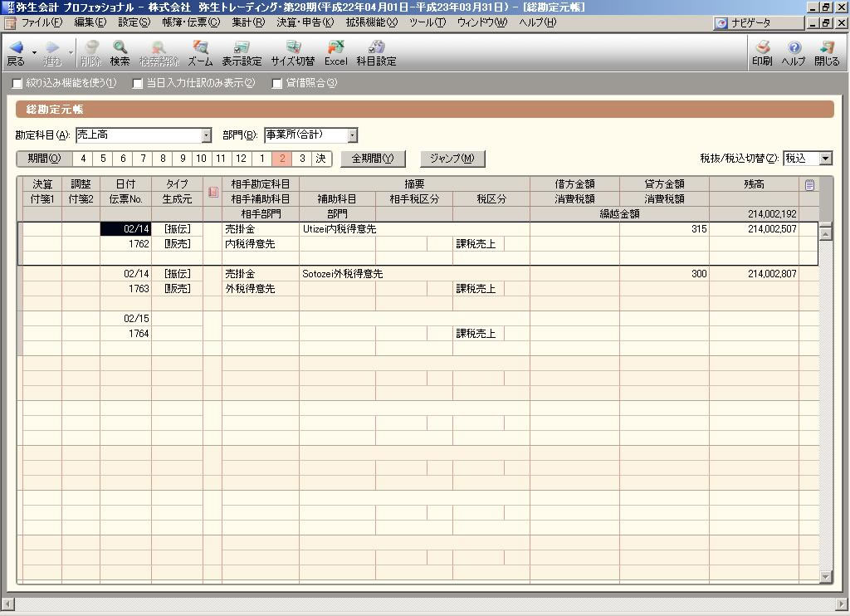The image size is (850, 616).
Task: Print the ledger with 印刷 icon
Action: [x=762, y=53]
